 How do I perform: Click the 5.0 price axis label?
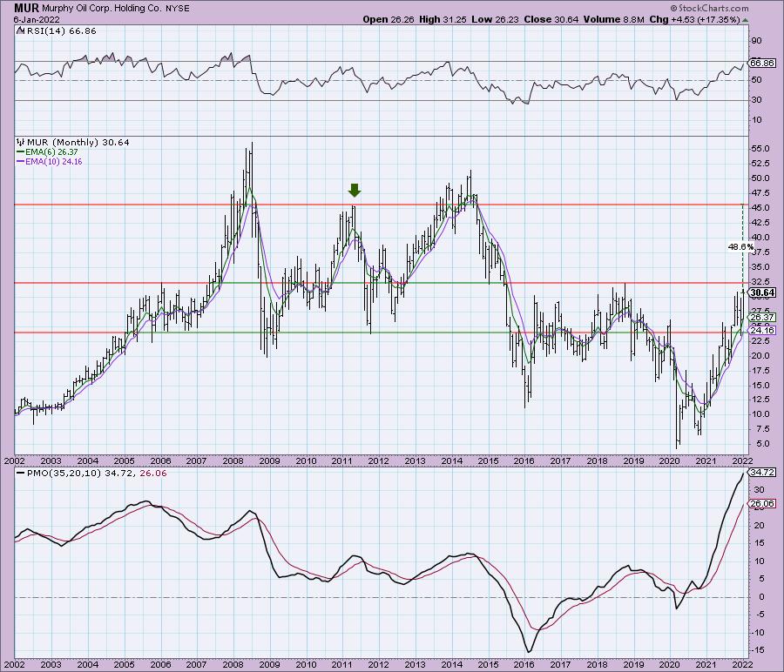[x=762, y=444]
